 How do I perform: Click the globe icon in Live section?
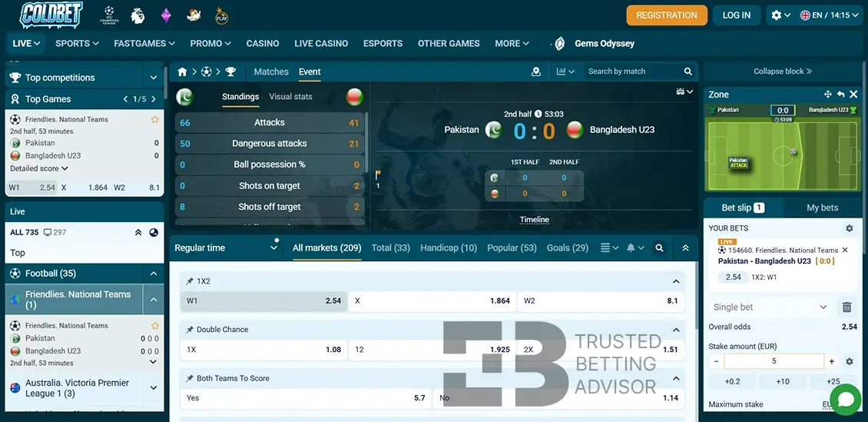[x=154, y=233]
